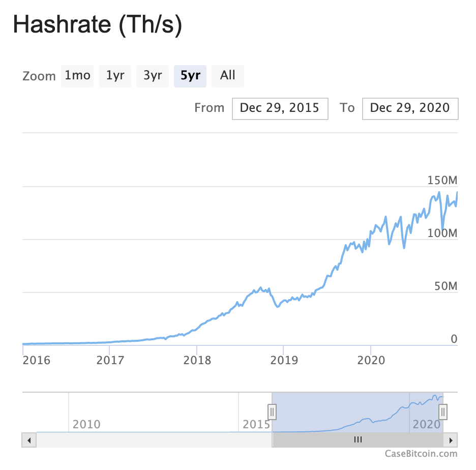Click the grip icon in scrollbar thumb
The image size is (476, 470).
tap(358, 439)
